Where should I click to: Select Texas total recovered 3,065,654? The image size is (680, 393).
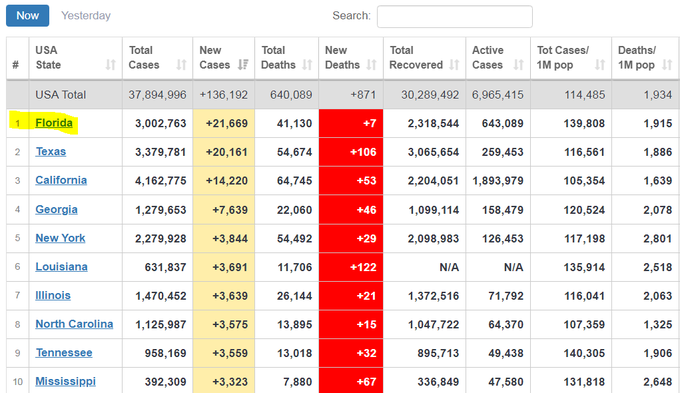pos(433,152)
